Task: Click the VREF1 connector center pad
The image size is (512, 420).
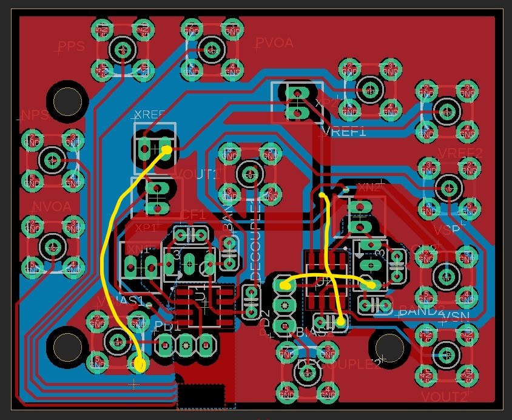Action: [x=370, y=91]
